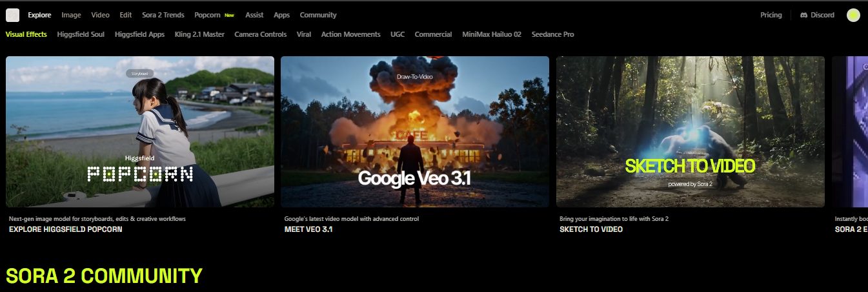Open the Discord link

coord(817,15)
